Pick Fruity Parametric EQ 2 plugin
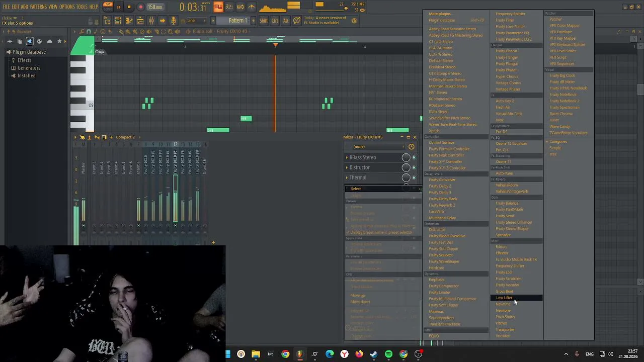The width and height of the screenshot is (644, 362). click(514, 39)
